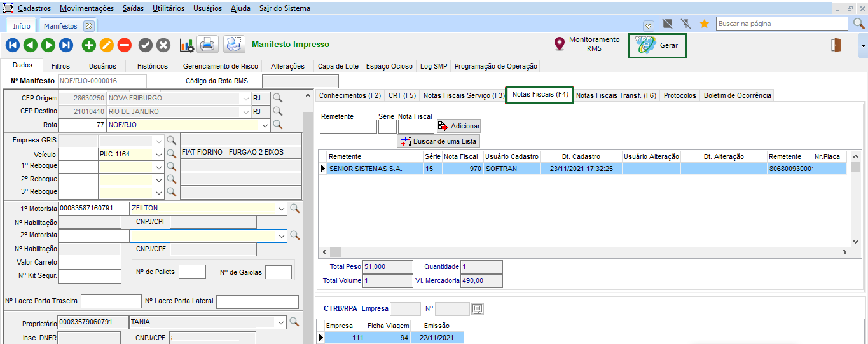Click the printer icon in toolbar
868x344 pixels.
208,45
